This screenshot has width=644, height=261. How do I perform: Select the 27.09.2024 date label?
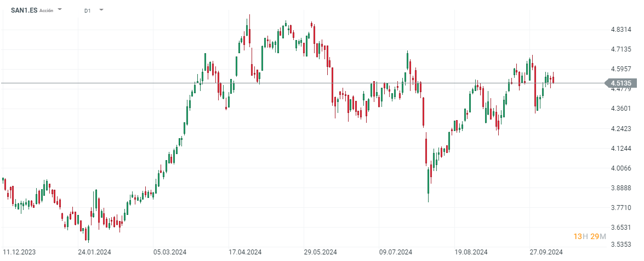coord(546,252)
